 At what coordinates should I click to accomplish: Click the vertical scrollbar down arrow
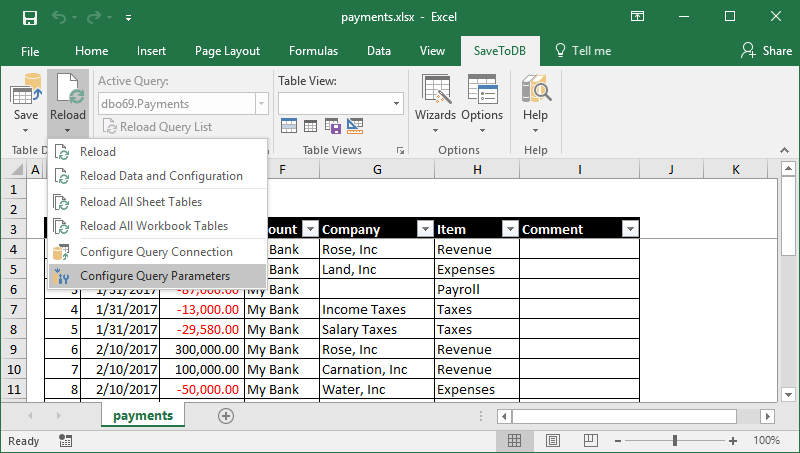point(788,394)
